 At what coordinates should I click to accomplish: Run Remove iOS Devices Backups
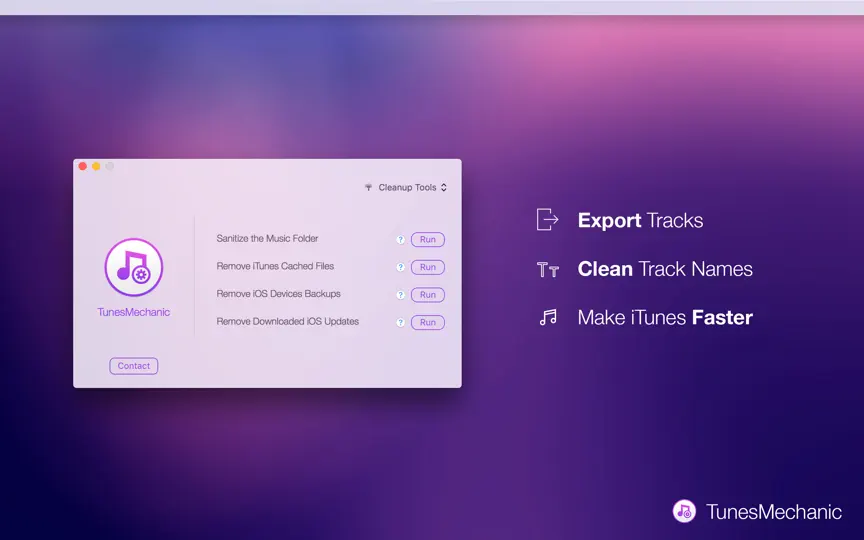[428, 295]
